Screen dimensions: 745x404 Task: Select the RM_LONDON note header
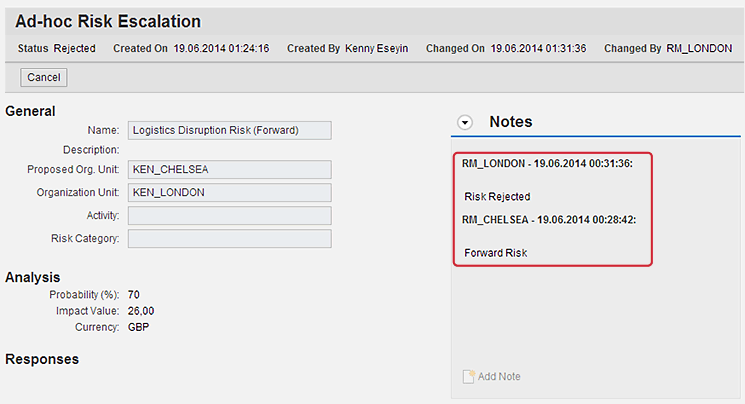[x=547, y=164]
